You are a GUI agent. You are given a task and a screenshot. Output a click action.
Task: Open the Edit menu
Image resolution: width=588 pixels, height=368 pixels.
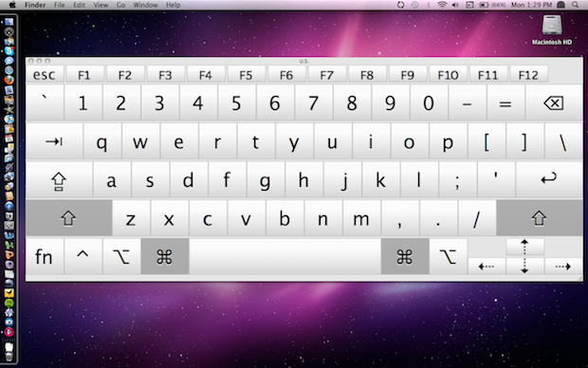(x=79, y=5)
